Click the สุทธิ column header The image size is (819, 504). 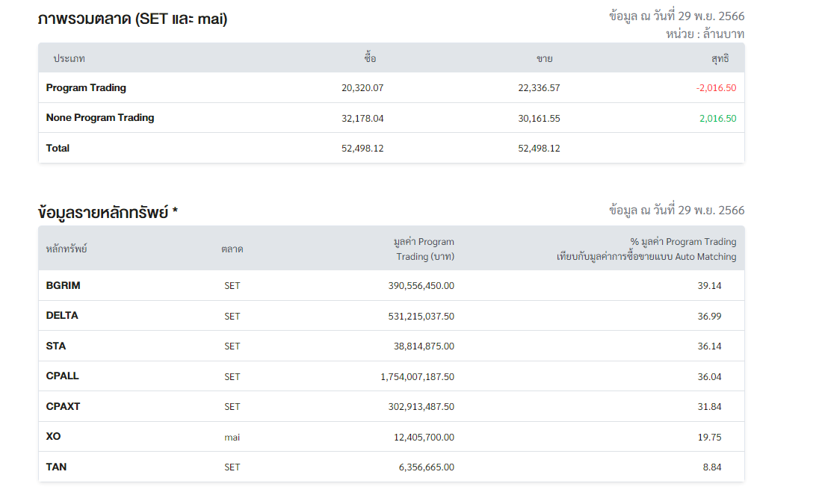720,58
